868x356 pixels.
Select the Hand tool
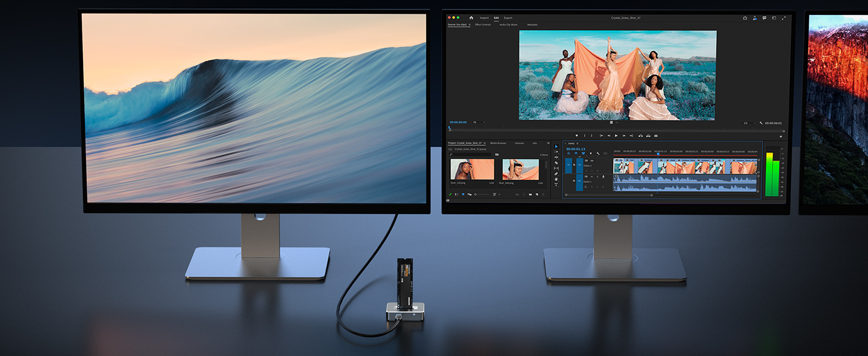556,179
